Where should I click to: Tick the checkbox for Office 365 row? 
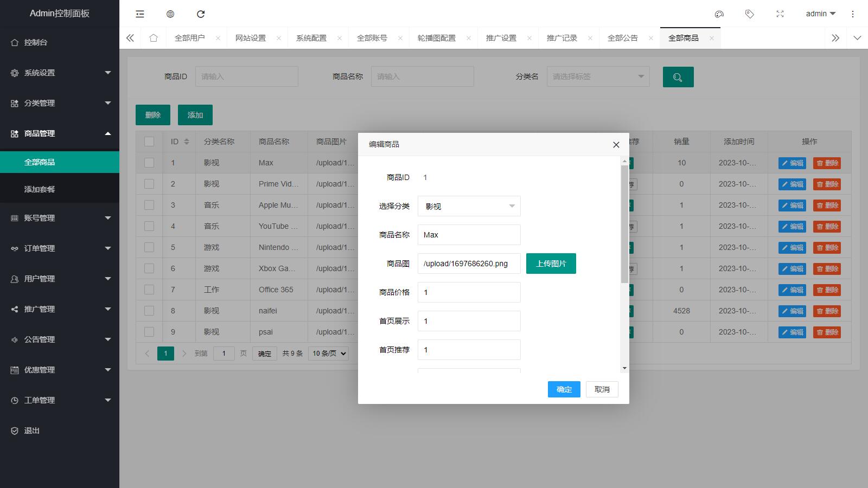tap(149, 290)
